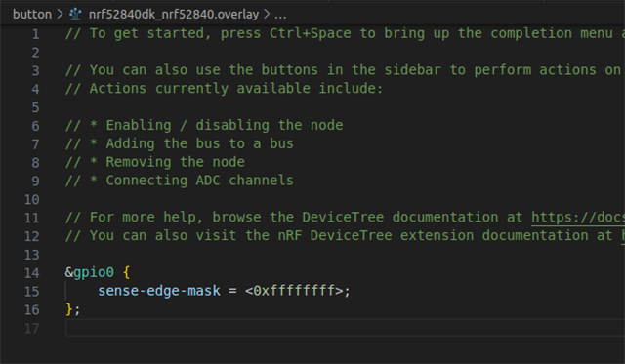Place cursor on &gpio0 node reference

pos(90,272)
